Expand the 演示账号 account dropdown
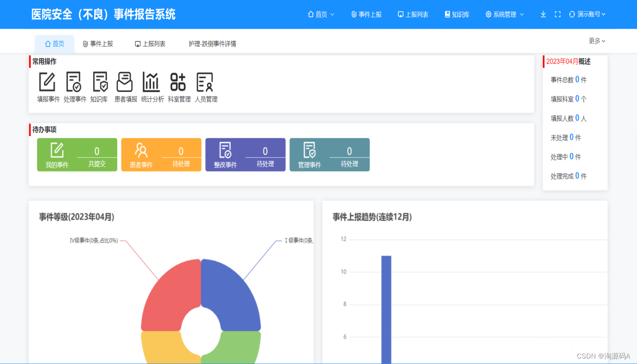 pos(589,14)
